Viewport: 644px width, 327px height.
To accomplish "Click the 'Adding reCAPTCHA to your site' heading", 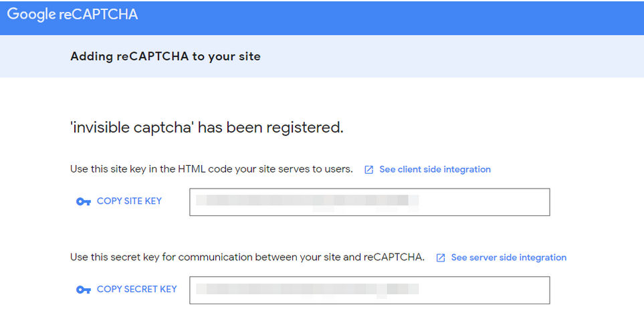I will (166, 56).
